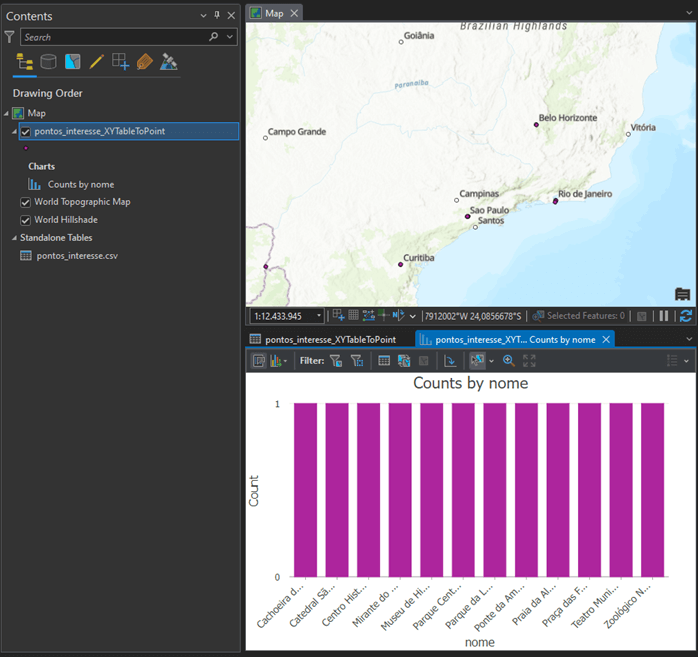Image resolution: width=698 pixels, height=657 pixels.
Task: Toggle World Topographic Map layer off
Action: click(26, 202)
